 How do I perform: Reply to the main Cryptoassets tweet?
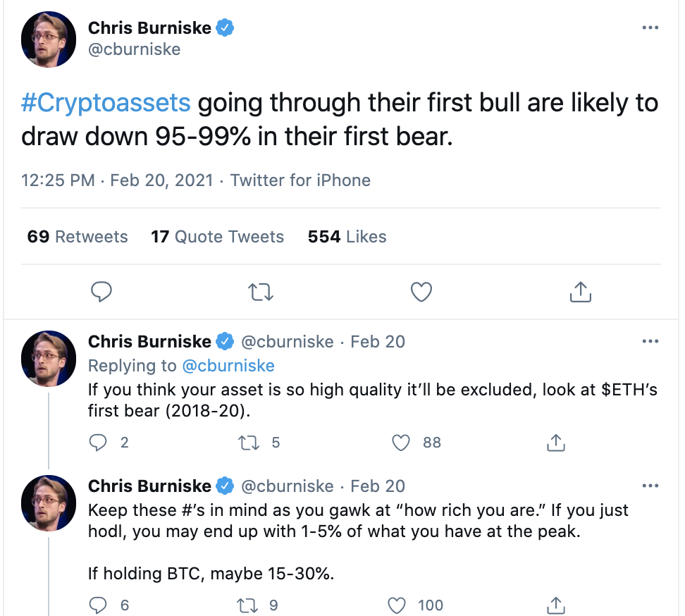[102, 291]
